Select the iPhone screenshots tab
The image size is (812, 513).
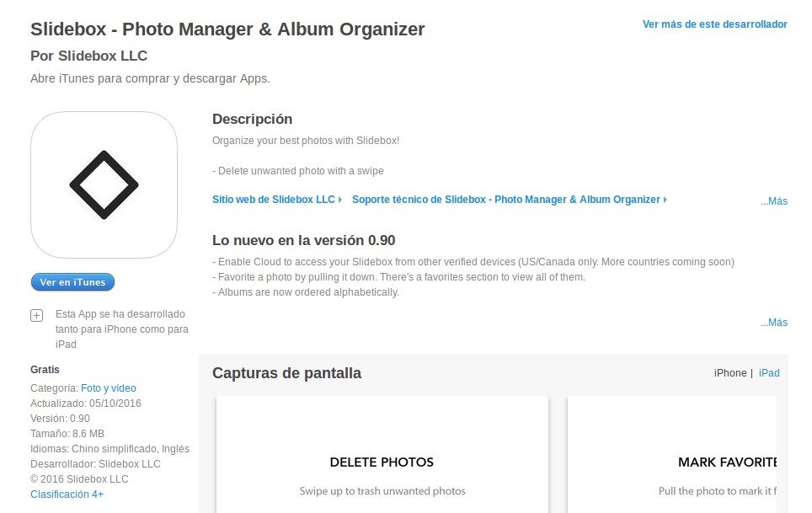coord(730,373)
